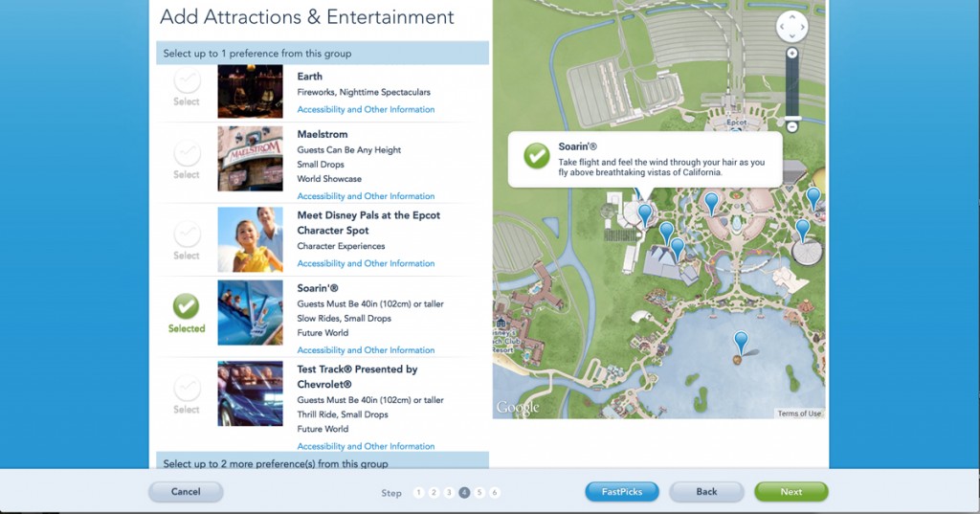The height and width of the screenshot is (514, 980).
Task: Deselect the Soarin' green Selected checkmark
Action: point(187,313)
